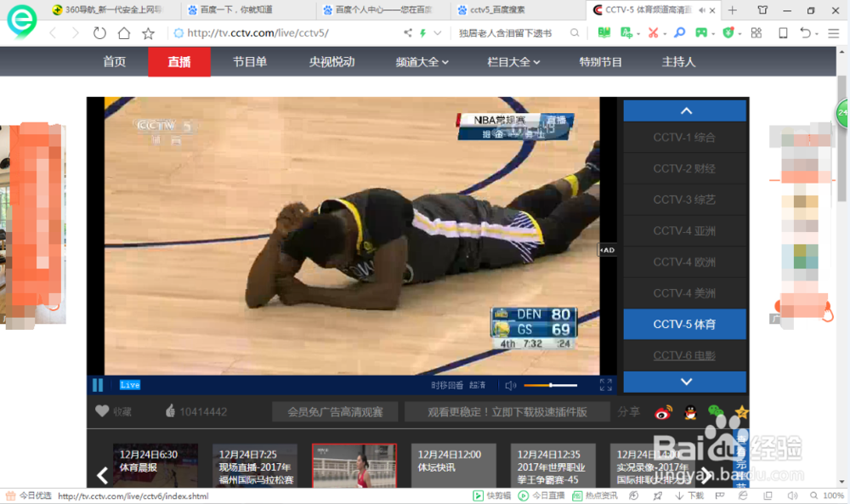Viewport: 850px width, 504px height.
Task: Share to Weibo with the red eye icon
Action: 663,412
